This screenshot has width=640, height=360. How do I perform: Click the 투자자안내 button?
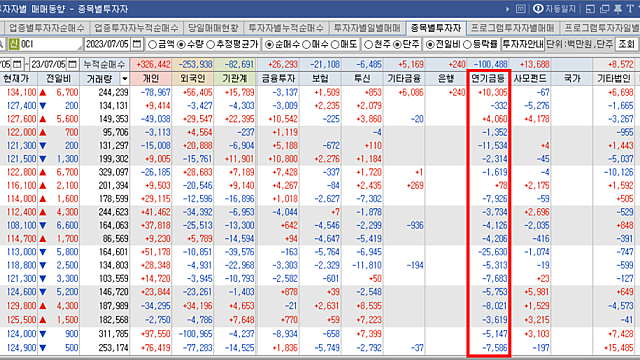[523, 44]
